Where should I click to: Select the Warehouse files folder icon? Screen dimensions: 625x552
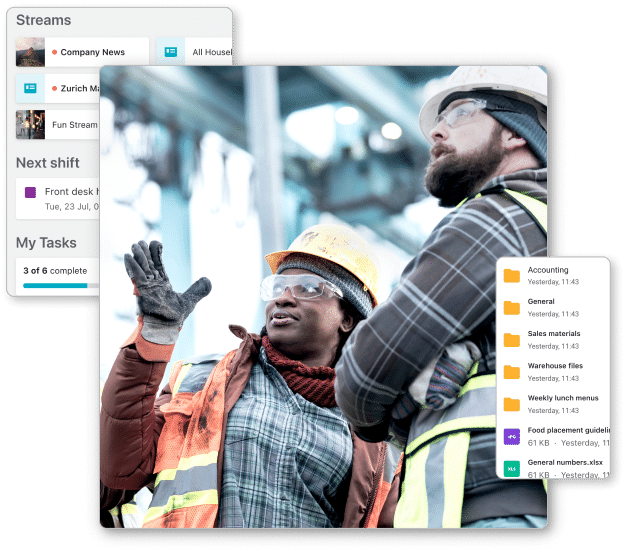512,372
